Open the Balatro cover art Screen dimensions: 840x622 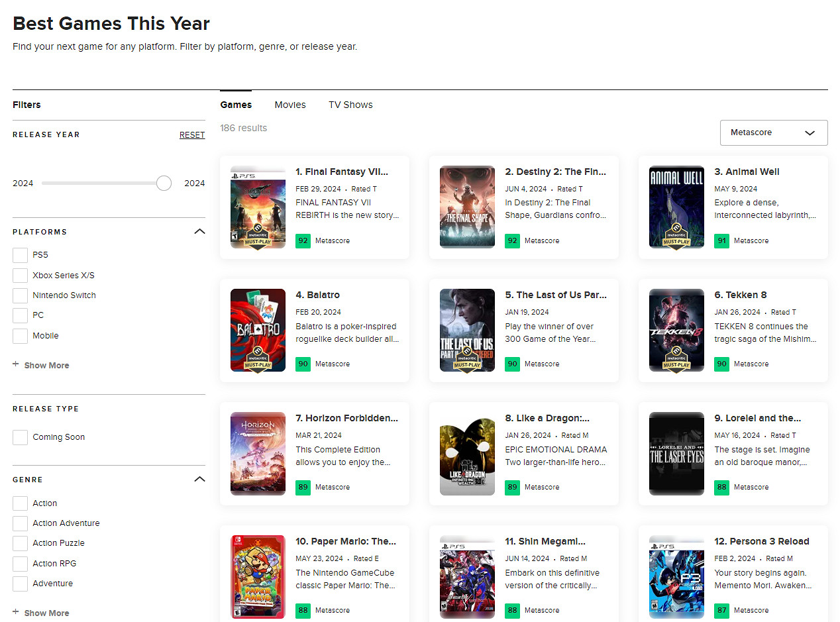258,330
